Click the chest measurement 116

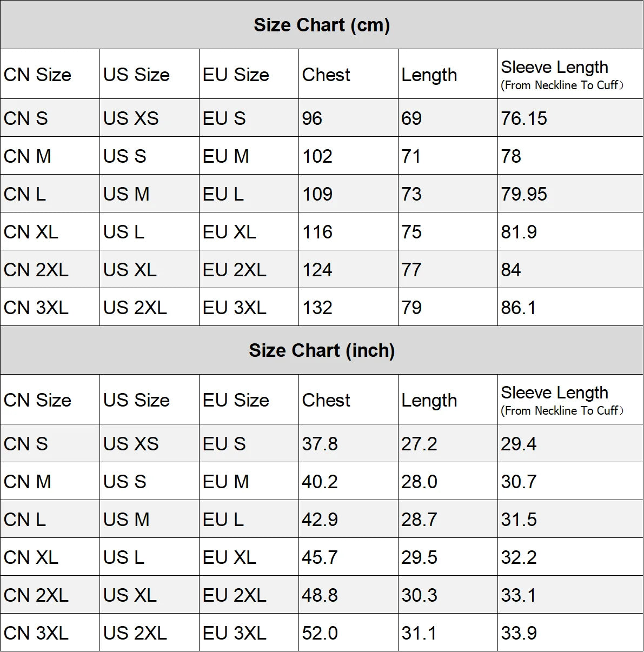[x=317, y=232]
